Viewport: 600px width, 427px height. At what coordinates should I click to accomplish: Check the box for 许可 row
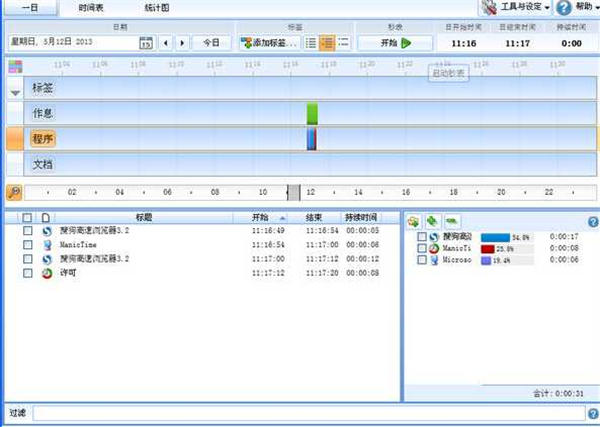click(28, 273)
